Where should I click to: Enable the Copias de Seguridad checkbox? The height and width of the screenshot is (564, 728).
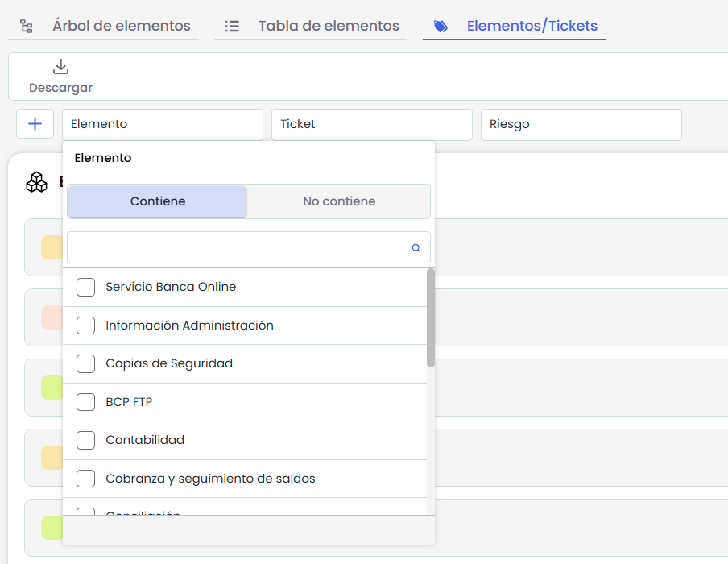point(85,363)
